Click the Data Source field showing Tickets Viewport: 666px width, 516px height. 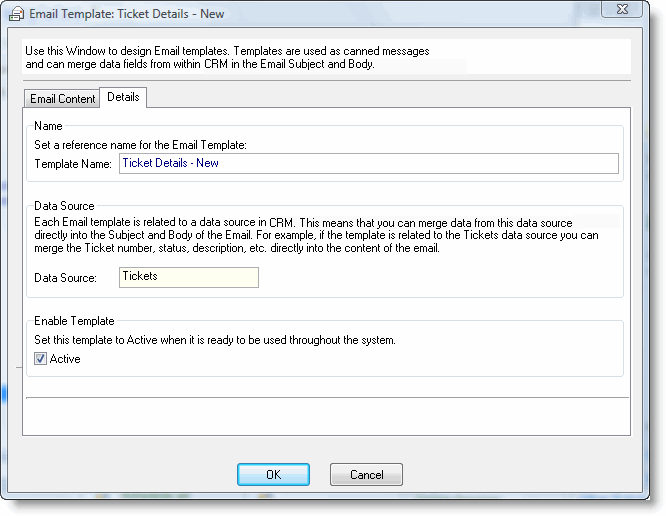click(188, 277)
